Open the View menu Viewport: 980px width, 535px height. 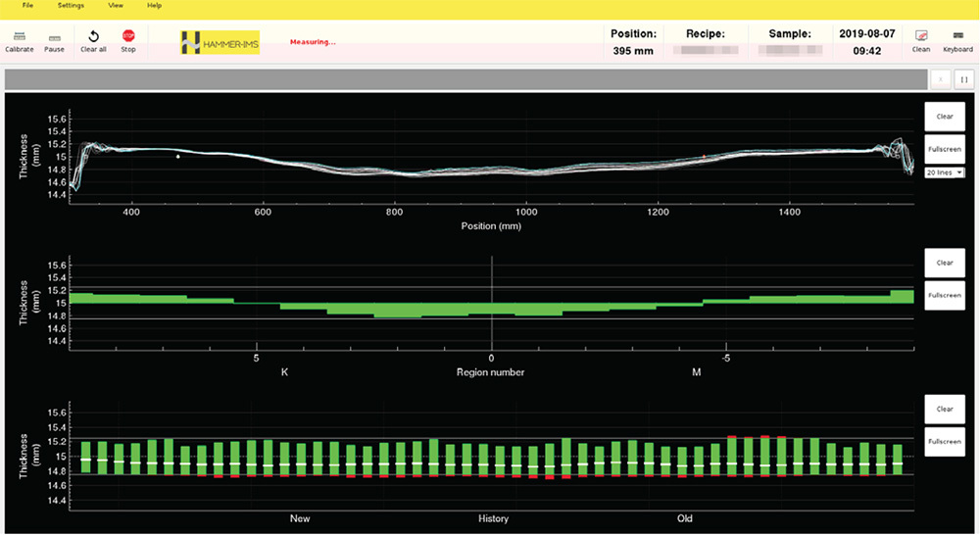116,6
